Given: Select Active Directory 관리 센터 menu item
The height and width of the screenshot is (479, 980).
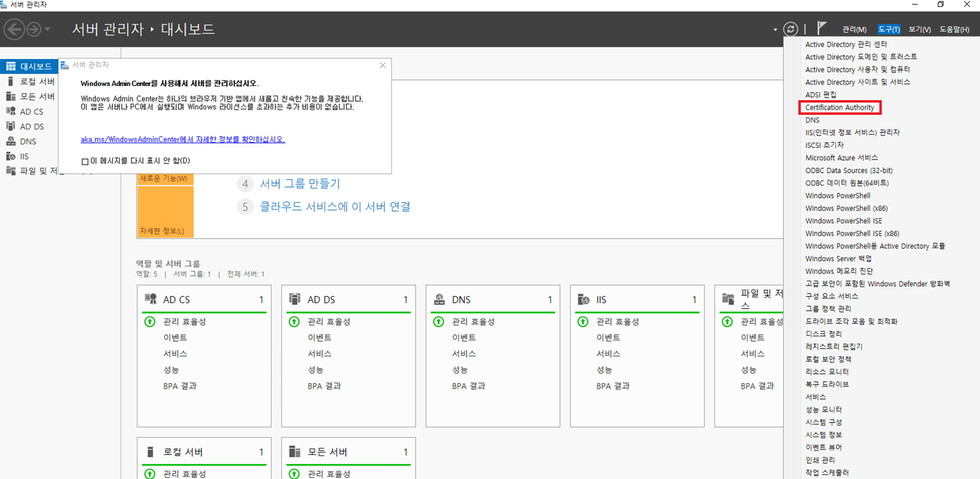Looking at the screenshot, I should [x=846, y=44].
